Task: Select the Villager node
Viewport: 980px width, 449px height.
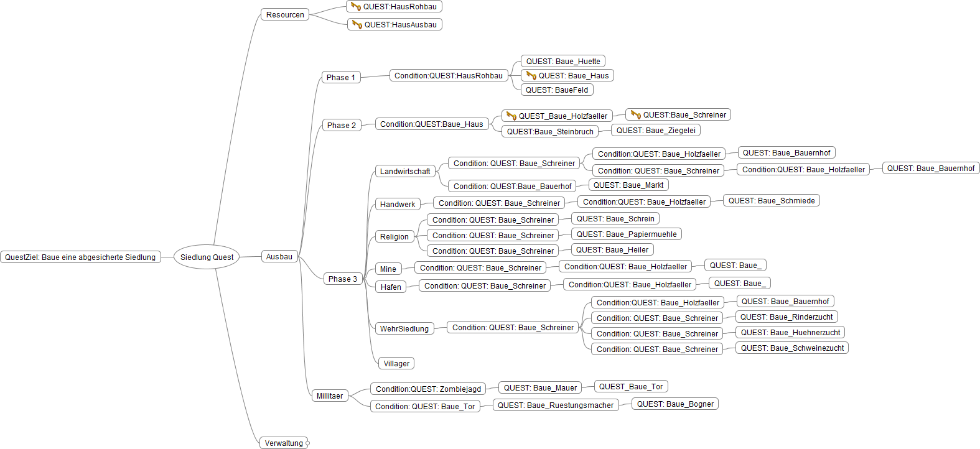Action: (x=396, y=364)
